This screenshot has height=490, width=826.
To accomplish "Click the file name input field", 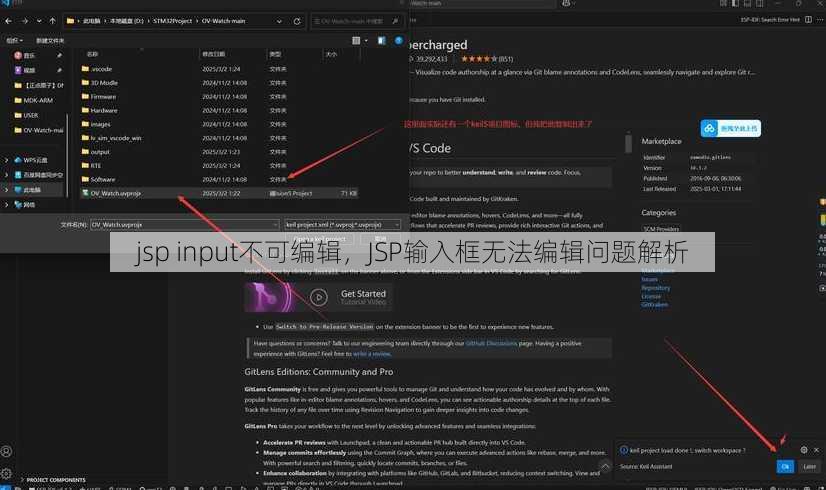I will (x=184, y=225).
